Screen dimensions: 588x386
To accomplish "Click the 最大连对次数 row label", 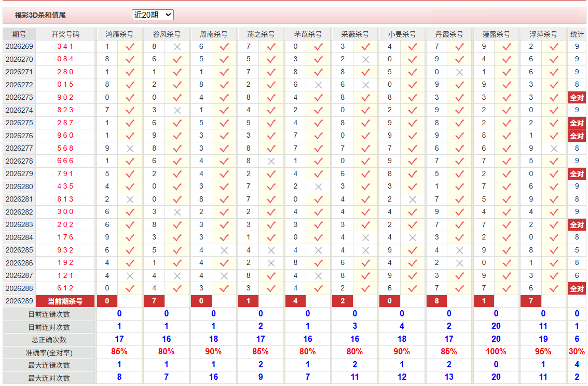I will [x=49, y=378].
